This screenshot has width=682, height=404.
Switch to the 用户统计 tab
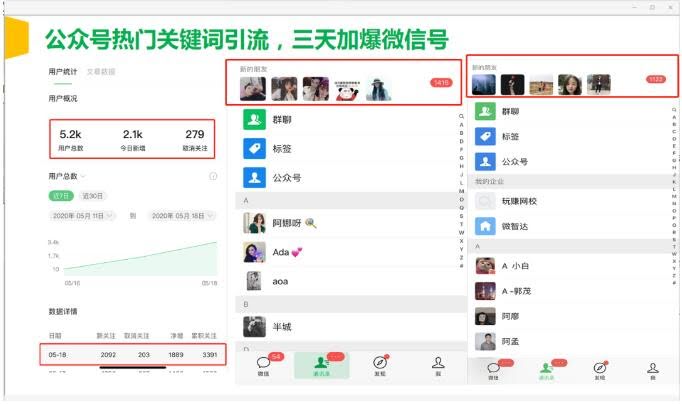coord(62,72)
